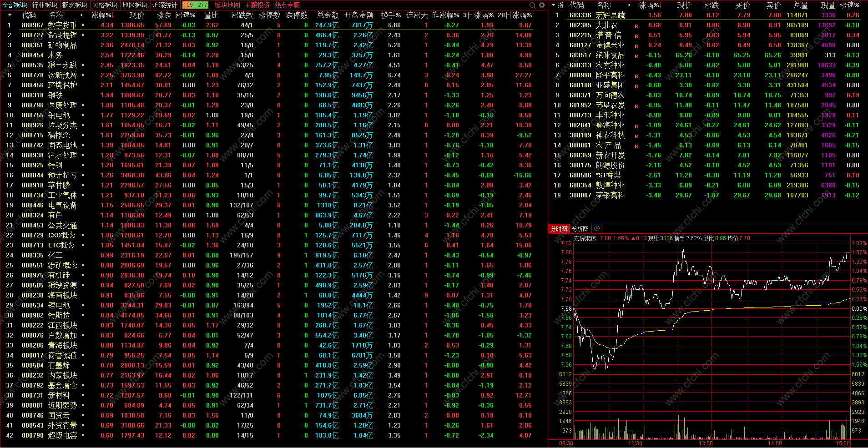Click the 109 / 277 up-down count bar
This screenshot has height=448, width=868.
click(x=196, y=5)
